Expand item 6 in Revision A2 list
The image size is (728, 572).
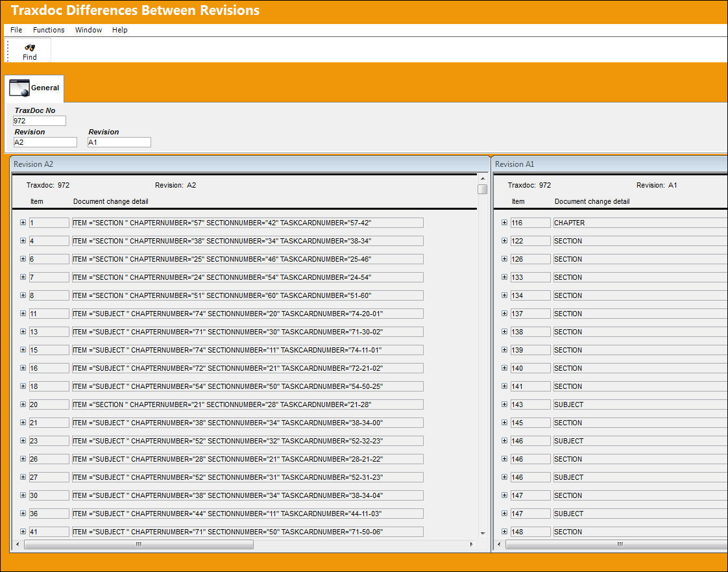pos(23,259)
